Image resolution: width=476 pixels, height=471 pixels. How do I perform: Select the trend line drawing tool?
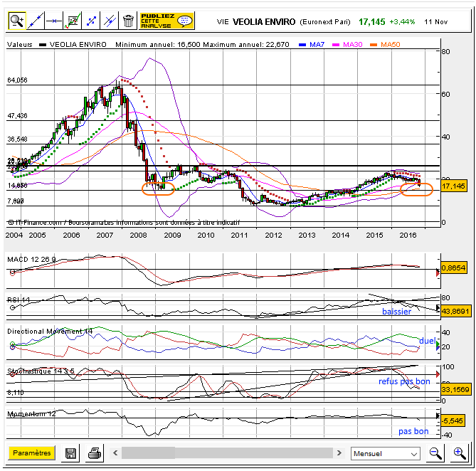36,21
